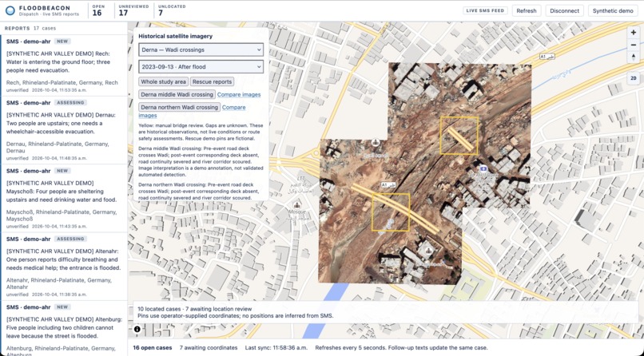644x356 pixels.
Task: Select the Derna middle Wadi crossing button
Action: pos(177,94)
